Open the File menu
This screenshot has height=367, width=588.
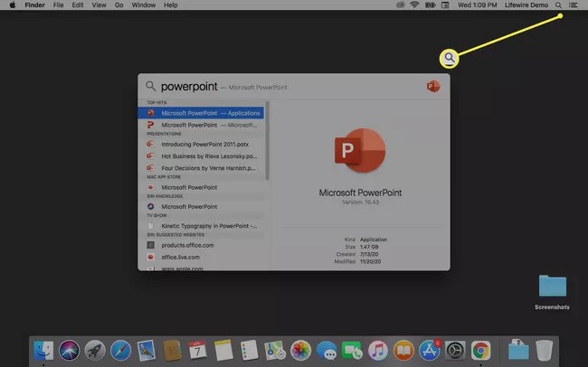pyautogui.click(x=58, y=5)
